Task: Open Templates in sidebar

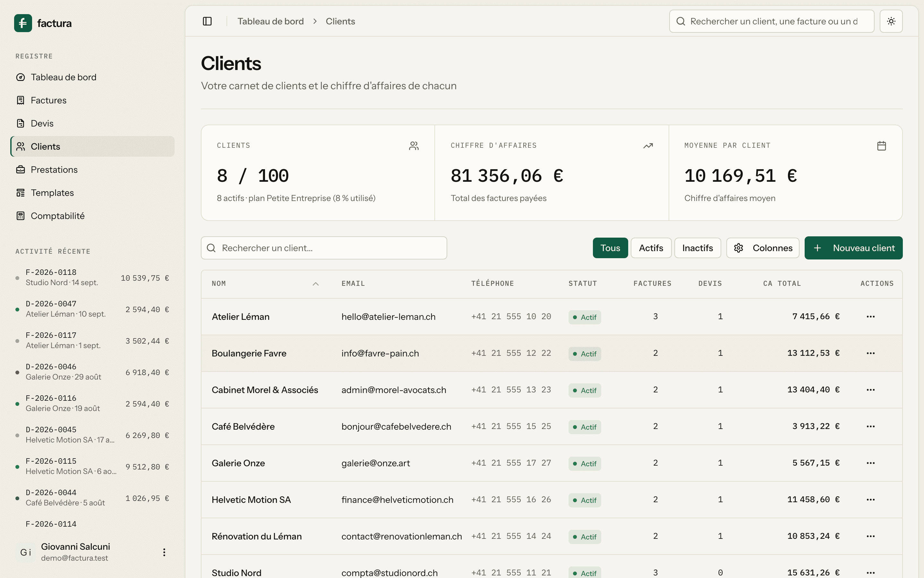Action: pyautogui.click(x=92, y=193)
